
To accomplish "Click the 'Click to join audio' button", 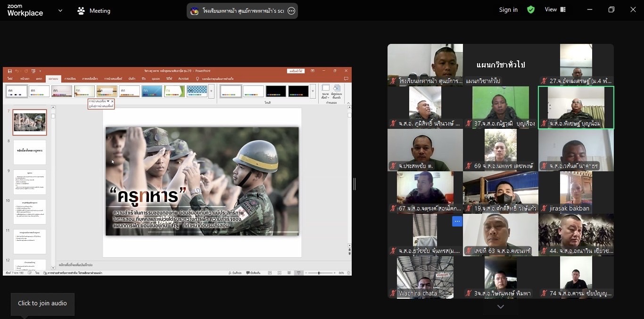I will [42, 303].
